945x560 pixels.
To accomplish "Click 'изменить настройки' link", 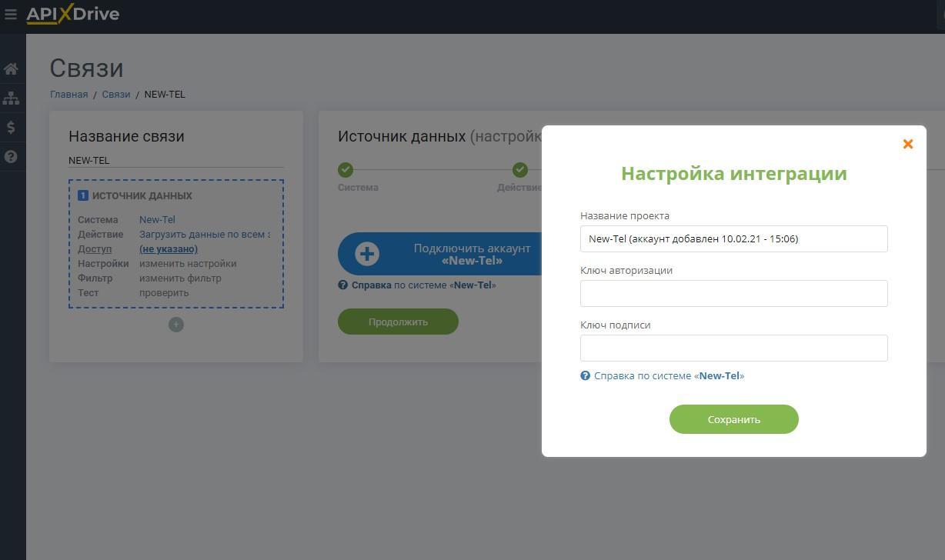I will pyautogui.click(x=188, y=264).
